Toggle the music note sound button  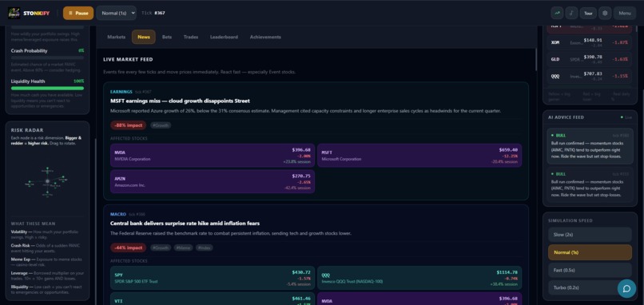[x=571, y=13]
